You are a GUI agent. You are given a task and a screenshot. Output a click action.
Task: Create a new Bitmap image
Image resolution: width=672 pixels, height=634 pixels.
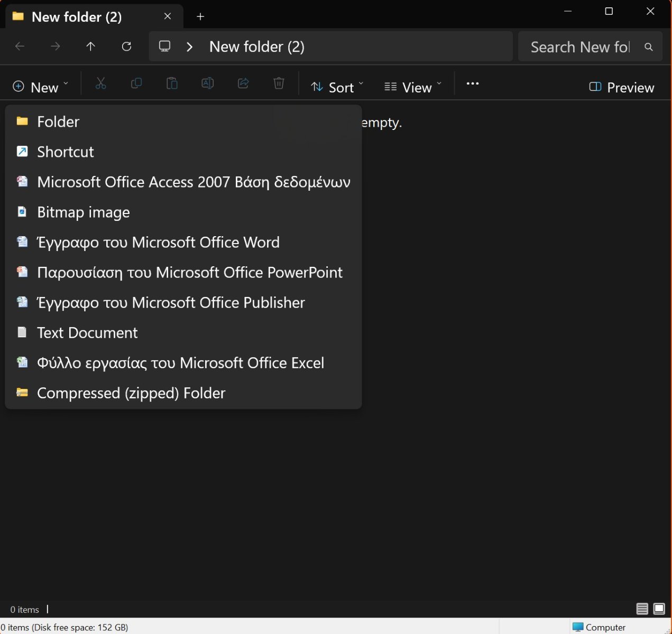(x=183, y=212)
